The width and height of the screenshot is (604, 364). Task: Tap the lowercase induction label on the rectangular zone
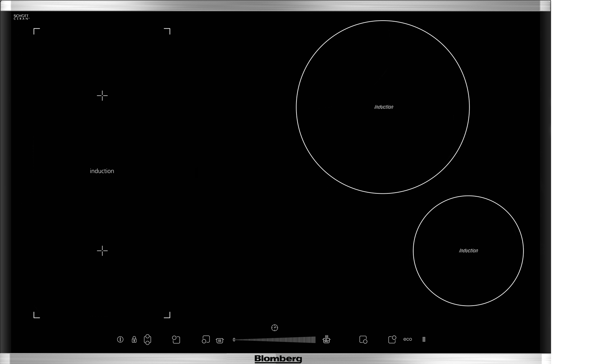tap(102, 171)
